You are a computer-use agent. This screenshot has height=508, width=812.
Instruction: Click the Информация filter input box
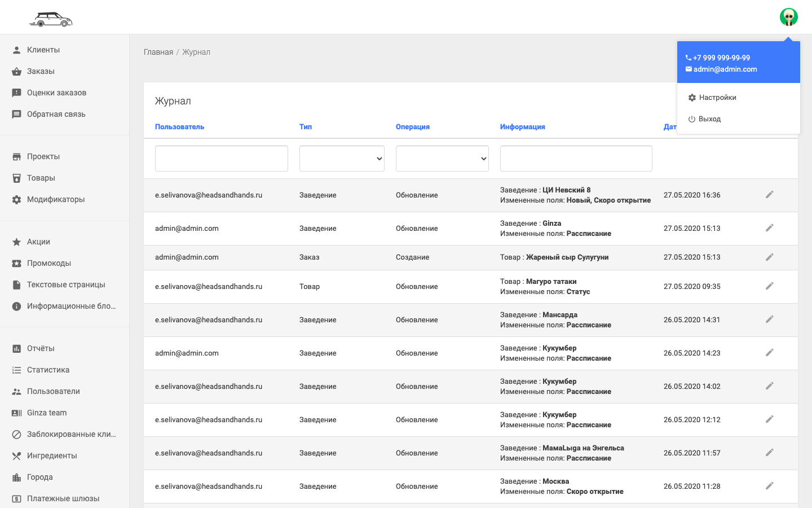tap(576, 159)
